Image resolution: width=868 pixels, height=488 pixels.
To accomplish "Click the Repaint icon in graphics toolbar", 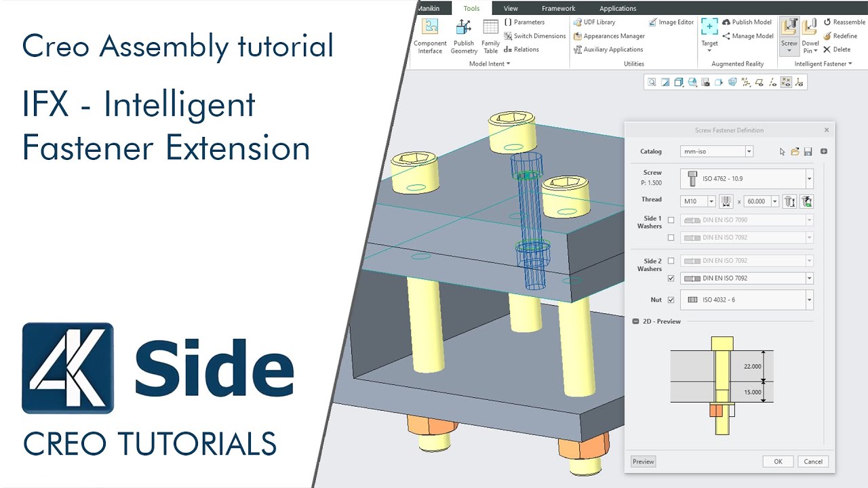I will coord(665,82).
